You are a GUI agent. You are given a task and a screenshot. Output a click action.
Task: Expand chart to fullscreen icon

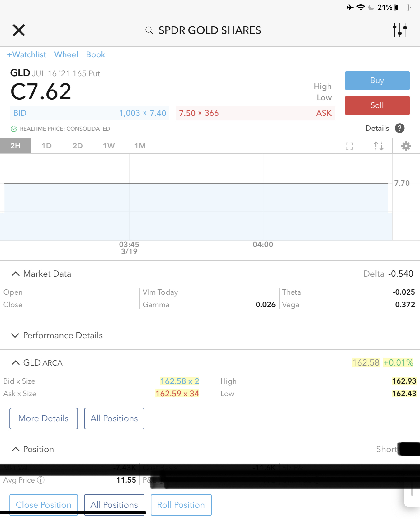(349, 146)
